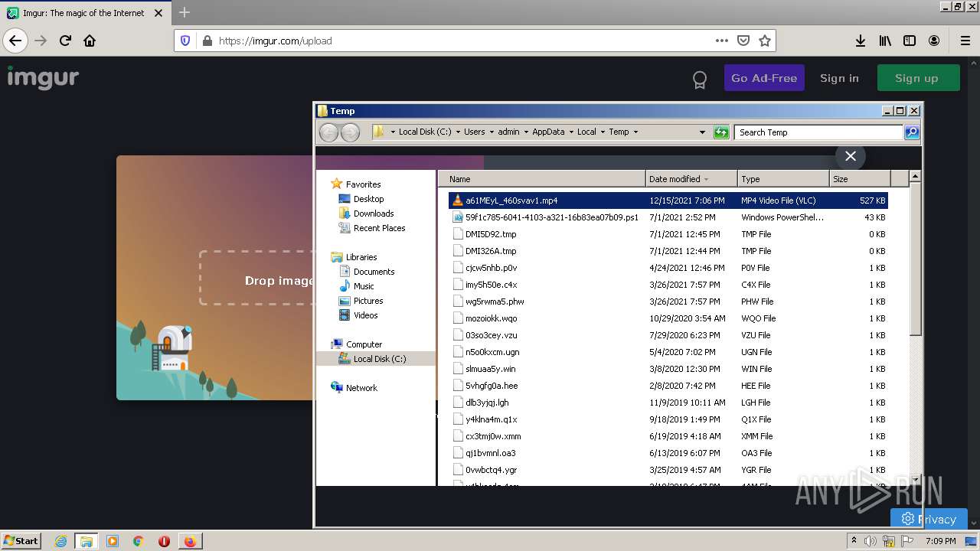Click the Go Ad-Free button

[x=764, y=78]
